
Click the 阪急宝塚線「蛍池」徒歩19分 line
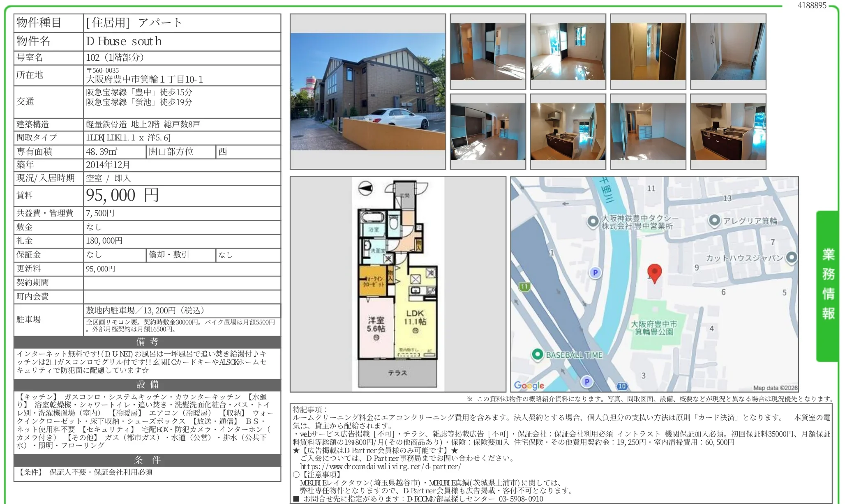139,102
